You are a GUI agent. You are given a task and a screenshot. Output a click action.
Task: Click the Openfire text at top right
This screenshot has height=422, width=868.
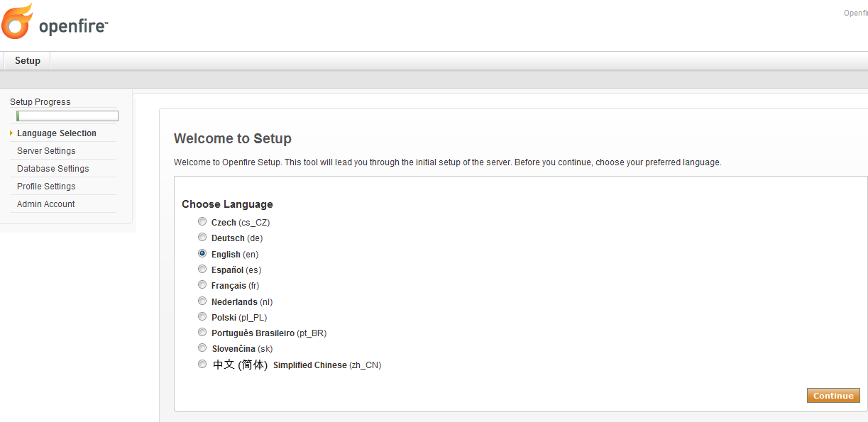pyautogui.click(x=856, y=13)
